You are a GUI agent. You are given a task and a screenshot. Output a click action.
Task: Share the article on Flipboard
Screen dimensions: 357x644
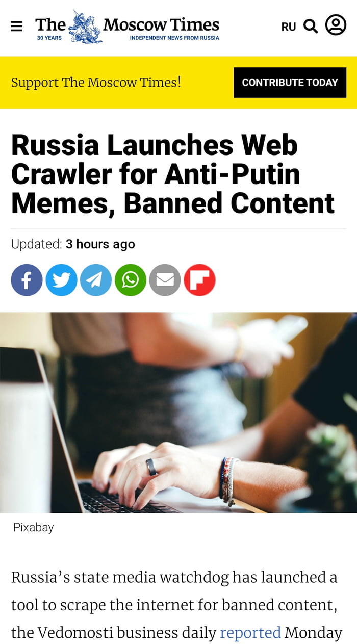click(x=199, y=280)
